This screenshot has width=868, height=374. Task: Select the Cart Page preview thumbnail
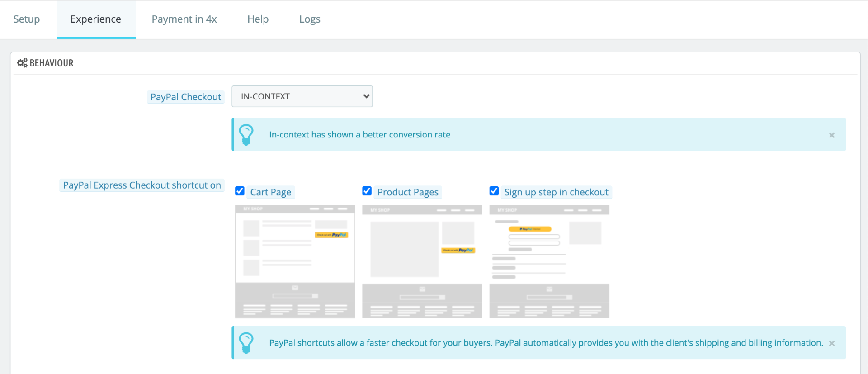[295, 262]
